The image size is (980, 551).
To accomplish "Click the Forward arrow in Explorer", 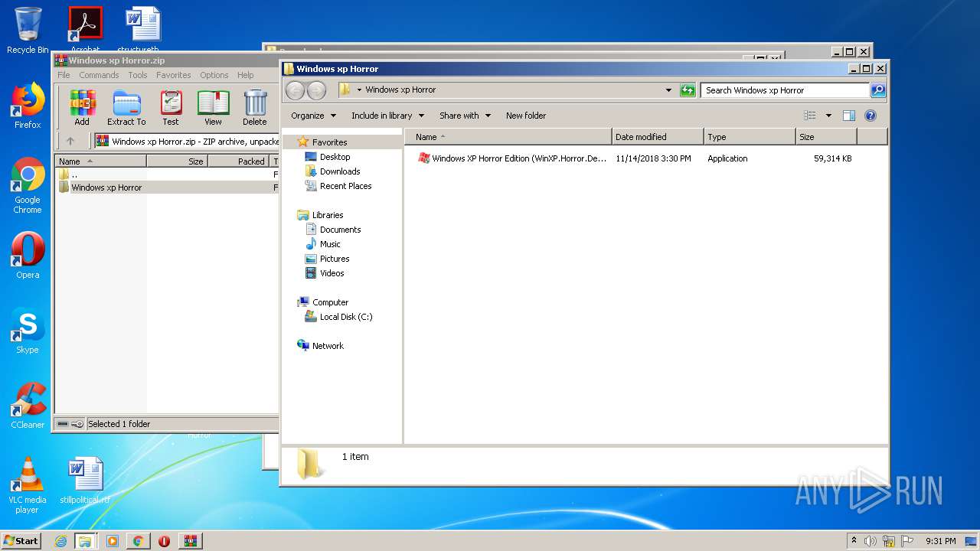I will click(316, 90).
